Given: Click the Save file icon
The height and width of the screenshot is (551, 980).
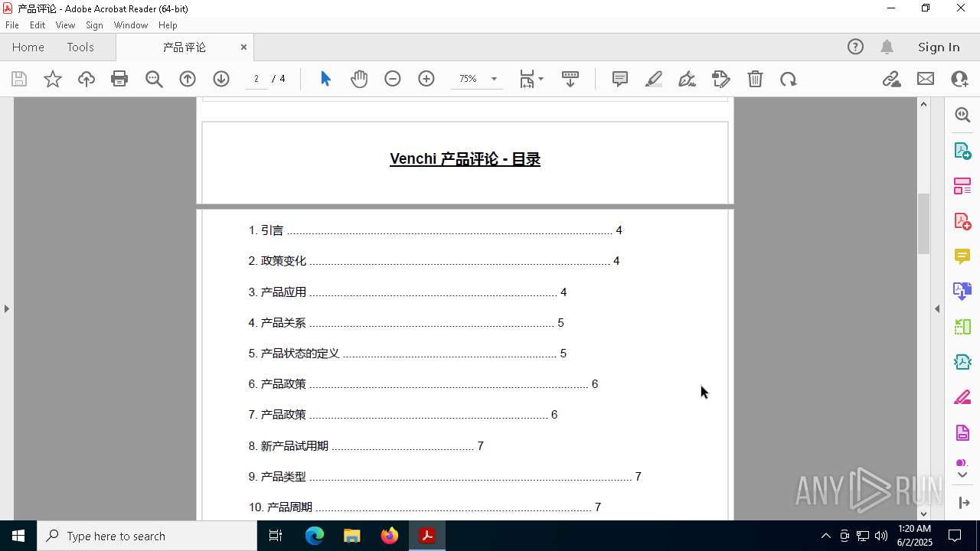Looking at the screenshot, I should [x=19, y=79].
